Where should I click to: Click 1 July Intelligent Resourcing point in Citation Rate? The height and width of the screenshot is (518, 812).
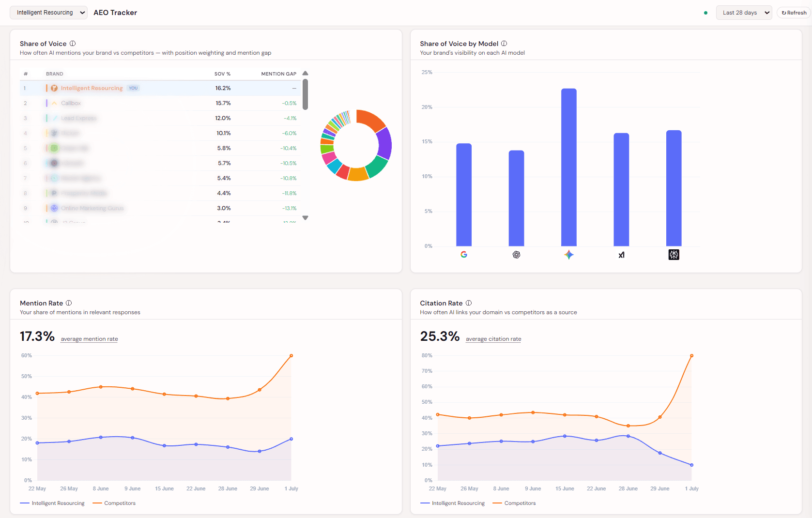[691, 465]
